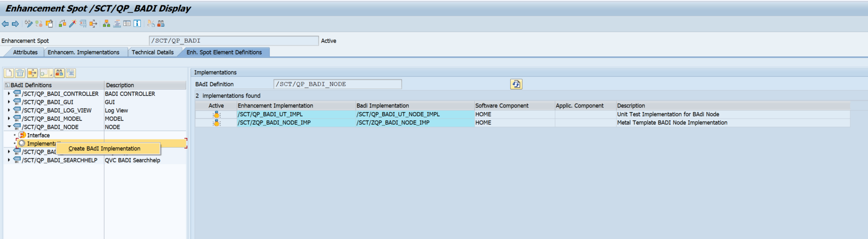The image size is (868, 239).
Task: Click the BAdI Definition input field
Action: [337, 84]
